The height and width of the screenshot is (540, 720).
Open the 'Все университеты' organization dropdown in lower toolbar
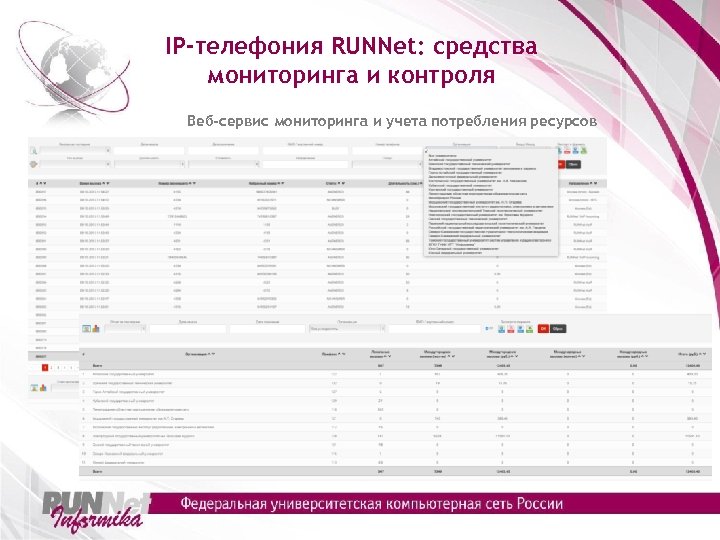[x=347, y=329]
